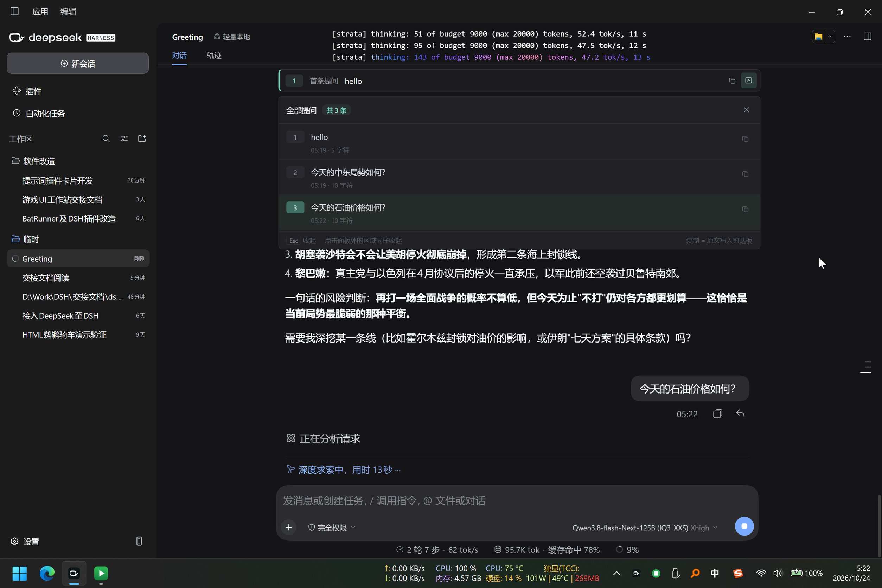
Task: Show hidden system tray icons chevron
Action: coord(616,573)
